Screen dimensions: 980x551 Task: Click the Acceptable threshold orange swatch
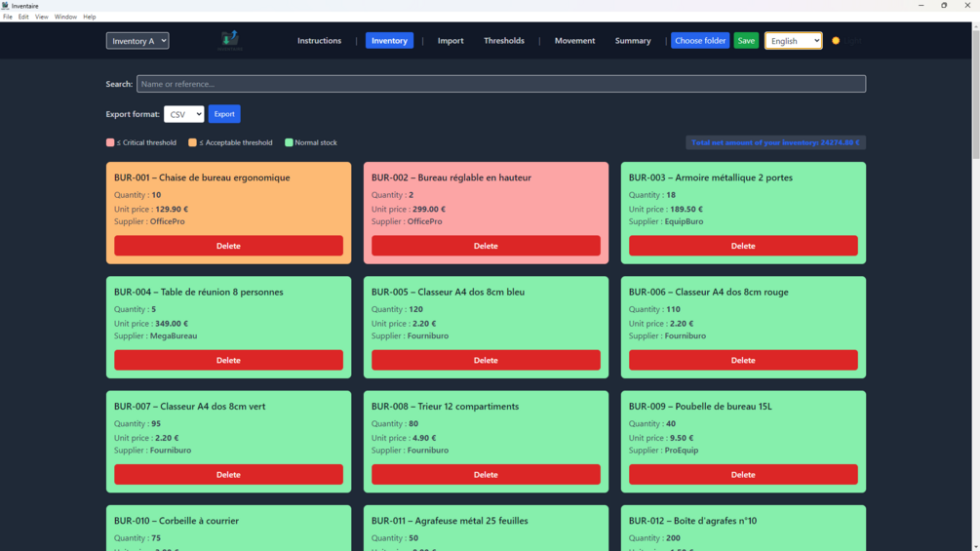pyautogui.click(x=192, y=142)
